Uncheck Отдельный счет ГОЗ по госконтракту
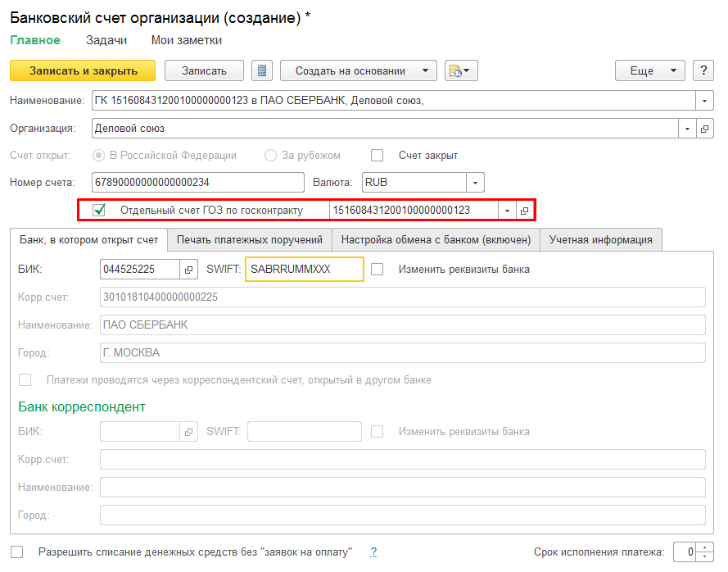 coord(100,211)
